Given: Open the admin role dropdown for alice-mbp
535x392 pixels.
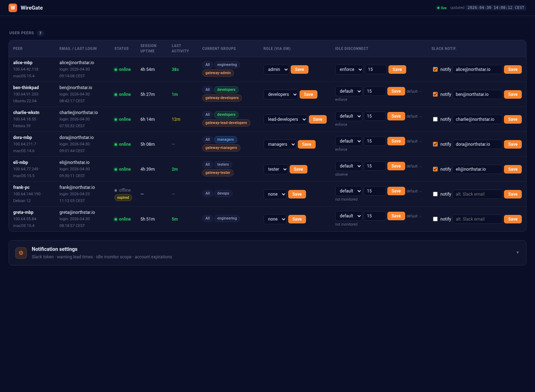Looking at the screenshot, I should (x=276, y=69).
